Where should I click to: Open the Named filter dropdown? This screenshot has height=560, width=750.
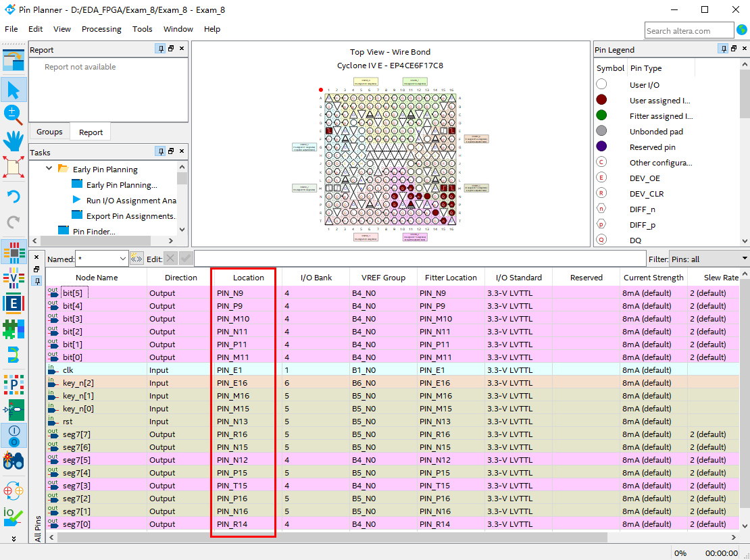point(122,259)
